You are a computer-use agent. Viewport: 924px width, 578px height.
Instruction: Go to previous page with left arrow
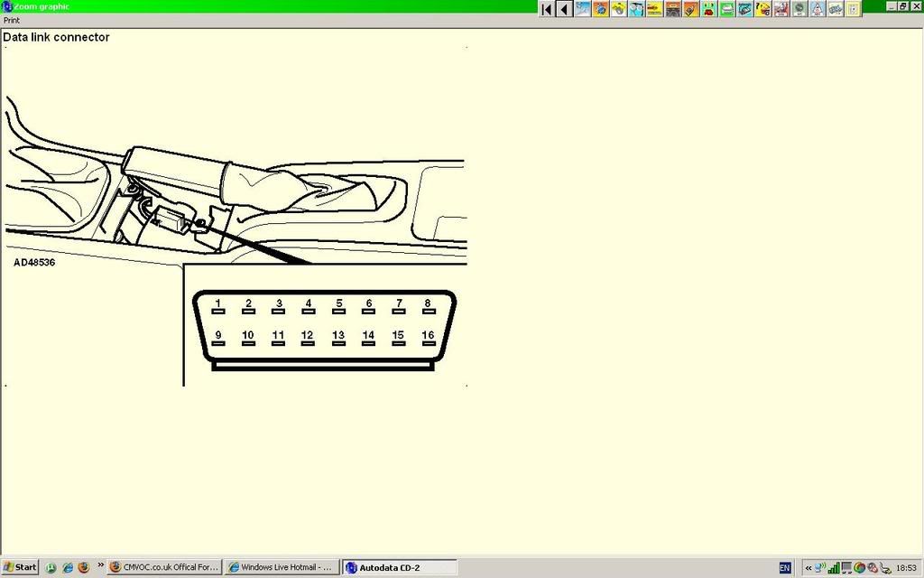tap(564, 9)
